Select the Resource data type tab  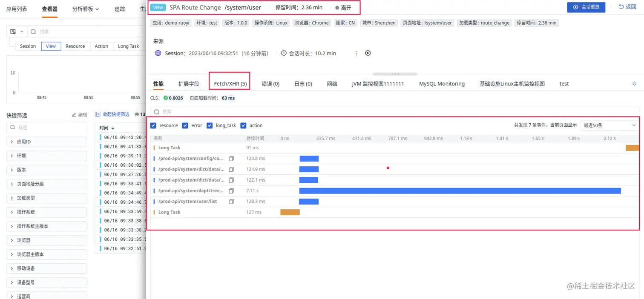pos(75,46)
